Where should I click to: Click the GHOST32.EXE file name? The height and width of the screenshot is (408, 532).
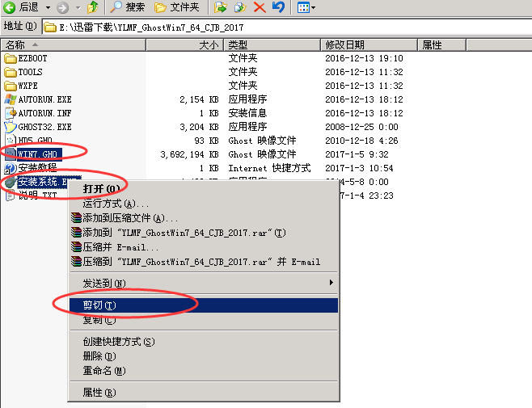point(44,127)
